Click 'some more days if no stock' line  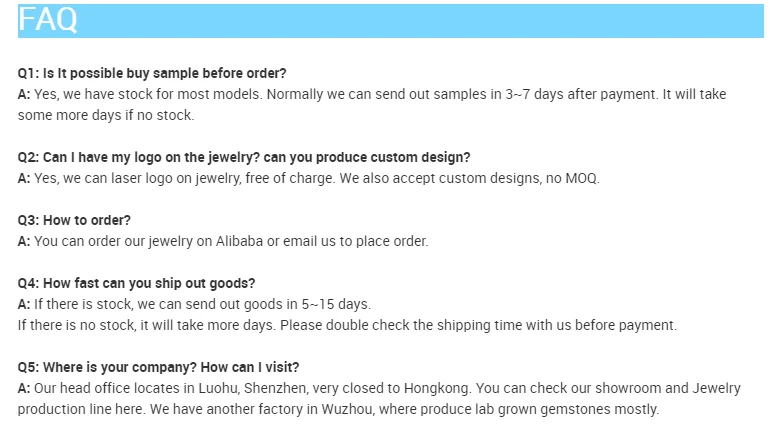point(106,115)
